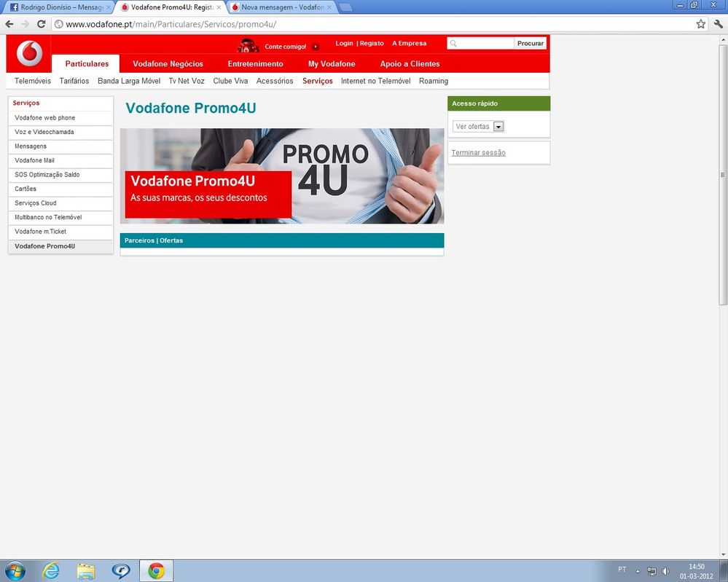
Task: Click the 'Terminar sessão' link
Action: point(479,152)
